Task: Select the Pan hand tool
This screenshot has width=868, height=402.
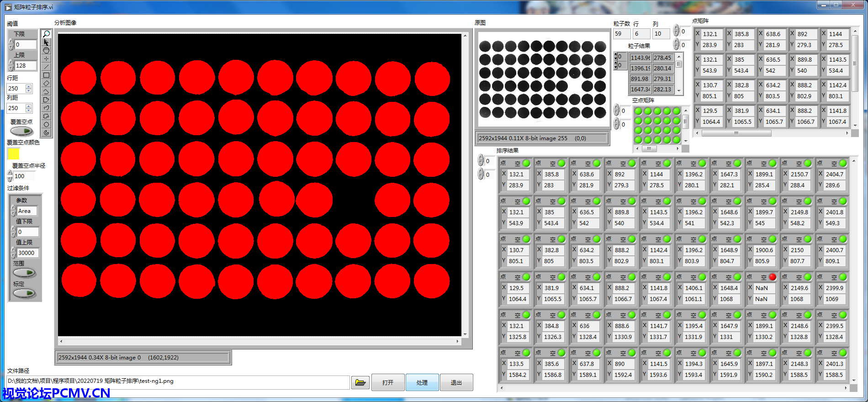Action: coord(46,50)
